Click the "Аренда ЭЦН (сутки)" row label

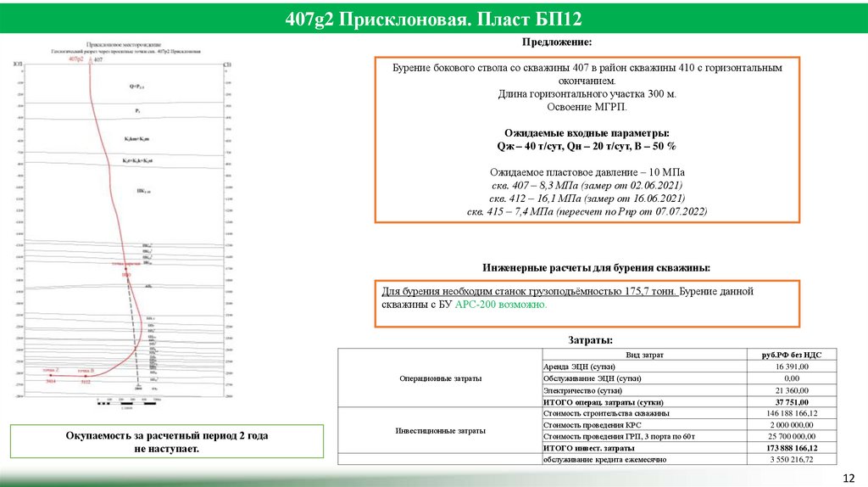coord(579,367)
